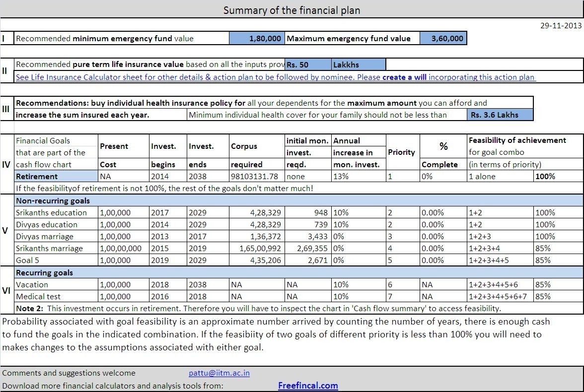Viewport: 584px width, 392px height.
Task: Select the maximum emergency fund value 3,60,000
Action: (444, 38)
